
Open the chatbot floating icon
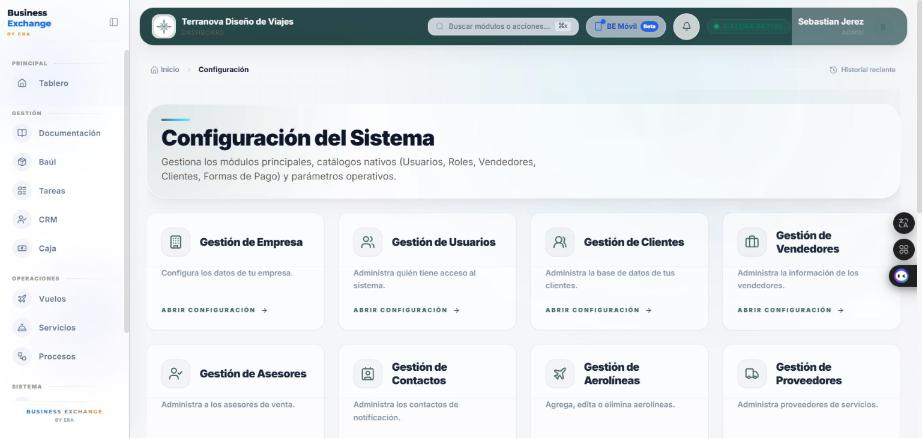click(902, 276)
